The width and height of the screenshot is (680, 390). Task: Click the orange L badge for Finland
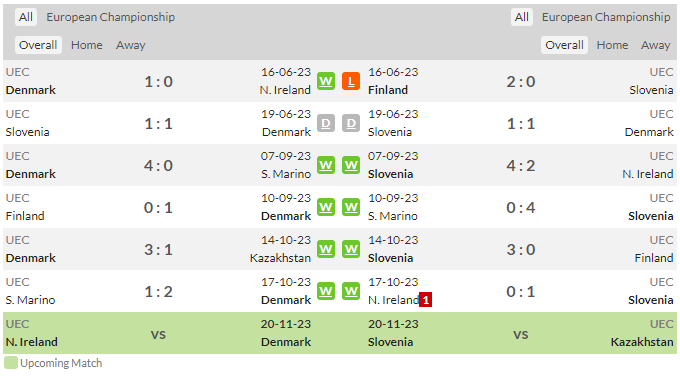point(351,81)
